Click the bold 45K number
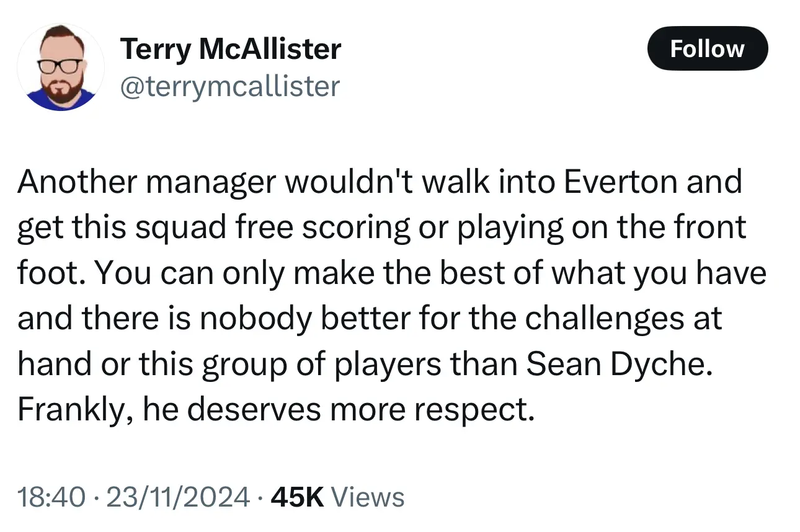The image size is (800, 532). (298, 497)
